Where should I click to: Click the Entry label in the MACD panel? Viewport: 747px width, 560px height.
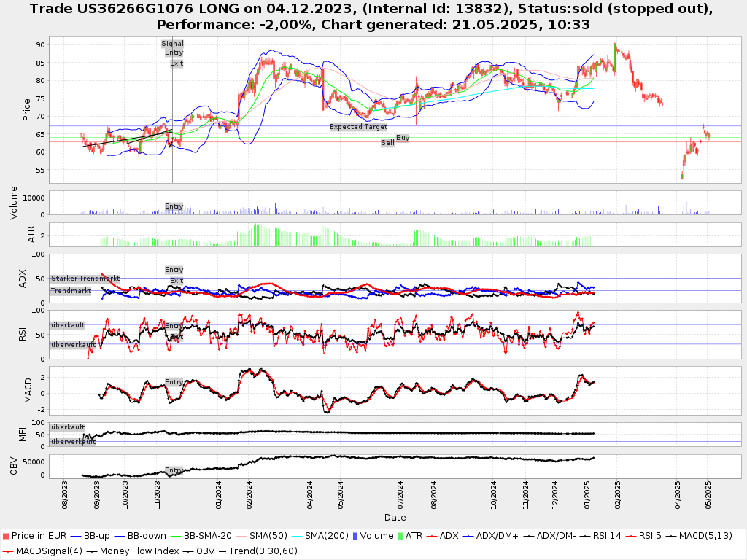(174, 382)
